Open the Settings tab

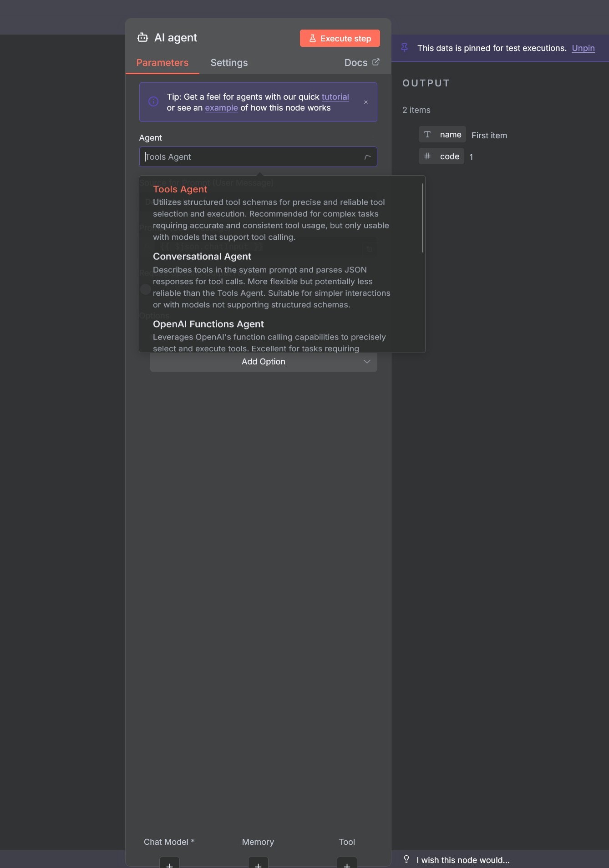pyautogui.click(x=229, y=63)
